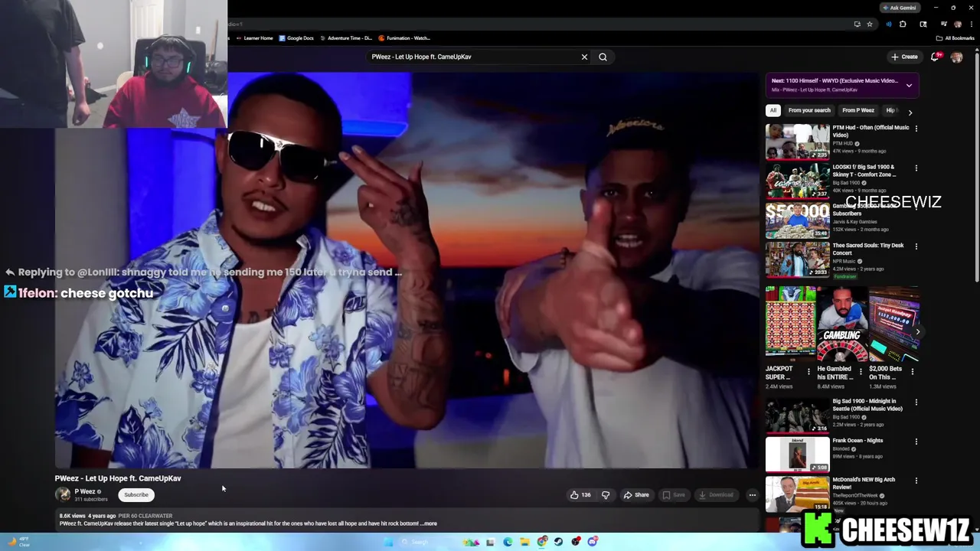The image size is (980, 551).
Task: Click the Share button
Action: pyautogui.click(x=635, y=495)
